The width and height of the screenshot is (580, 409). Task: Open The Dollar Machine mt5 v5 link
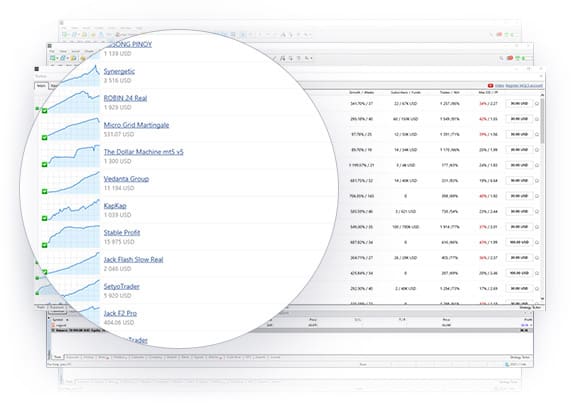pos(144,152)
